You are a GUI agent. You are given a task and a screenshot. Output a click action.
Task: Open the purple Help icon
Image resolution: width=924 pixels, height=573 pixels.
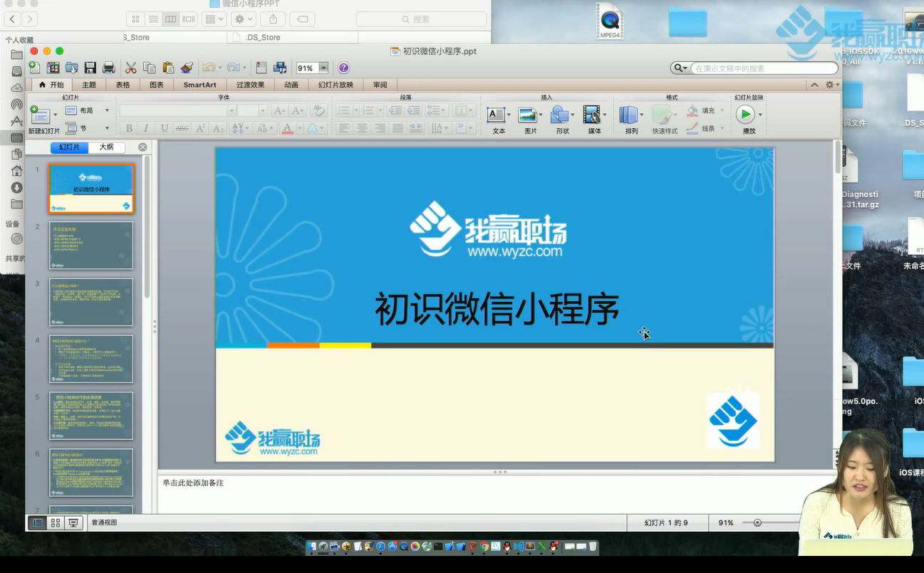pos(343,68)
